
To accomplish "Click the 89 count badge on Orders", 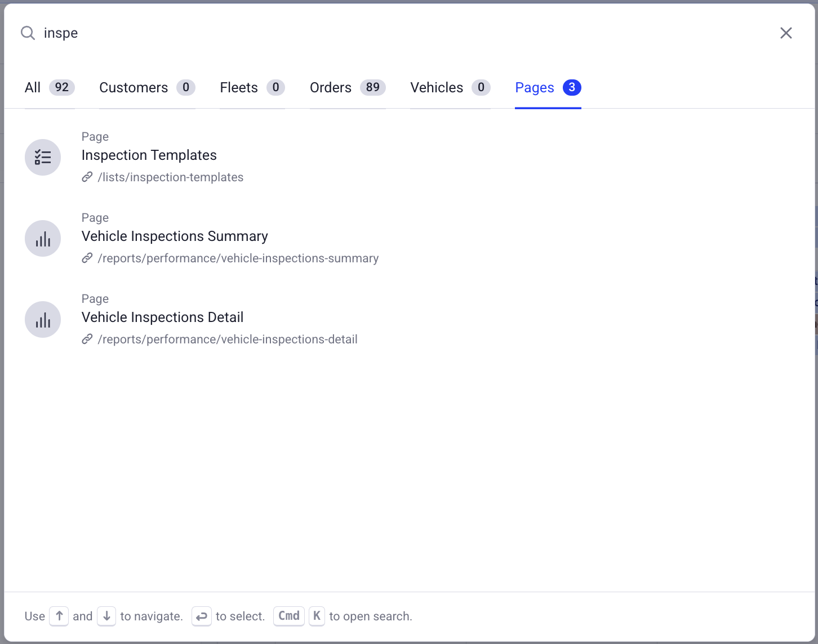I will [x=373, y=87].
